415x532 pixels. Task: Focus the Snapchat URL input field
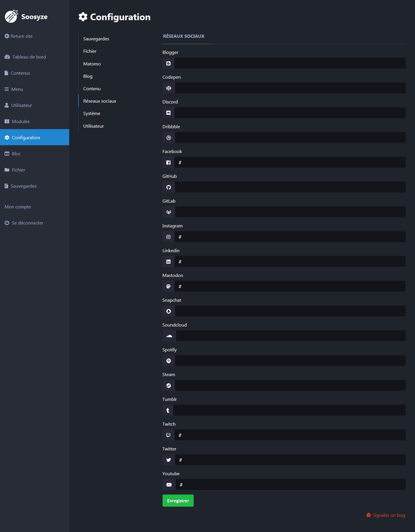(290, 311)
